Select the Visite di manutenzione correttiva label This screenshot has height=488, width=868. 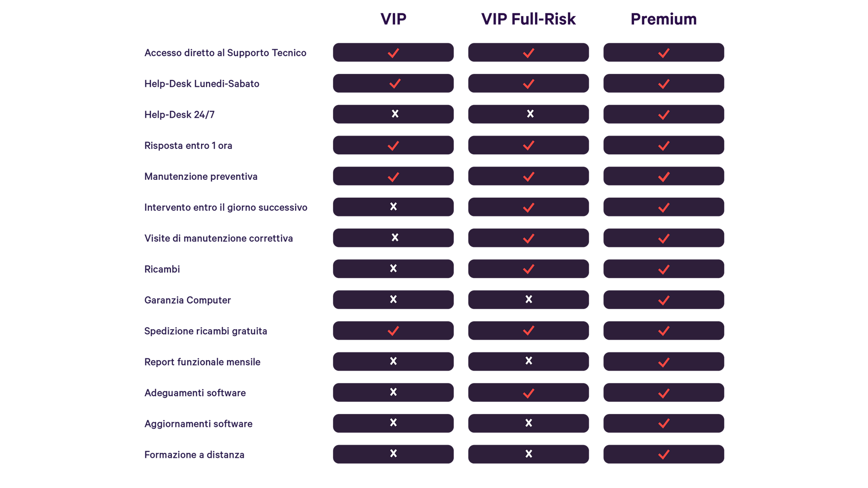[x=218, y=238]
